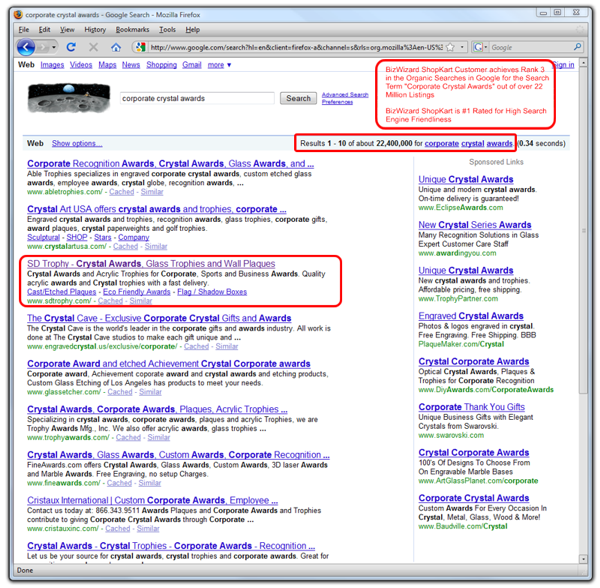Open the Sculptural sitelink

click(43, 237)
